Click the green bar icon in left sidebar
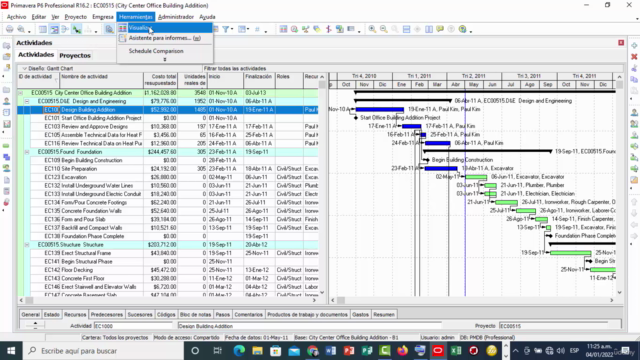Viewport: 640px width, 360px height. [x=7, y=146]
